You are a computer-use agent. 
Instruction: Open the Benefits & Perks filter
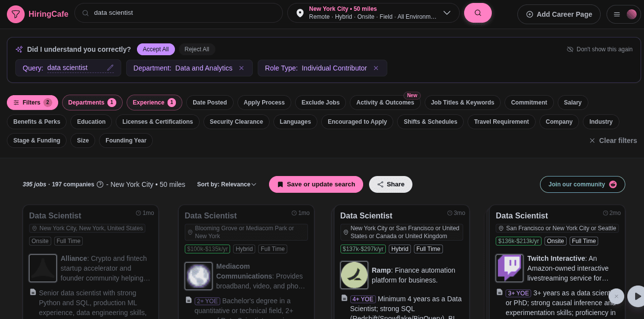(37, 122)
